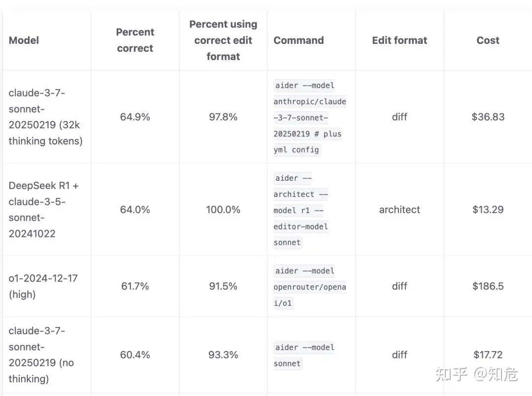Click the 64.9% percent correct value
Screen dimensions: 532x396
135,117
